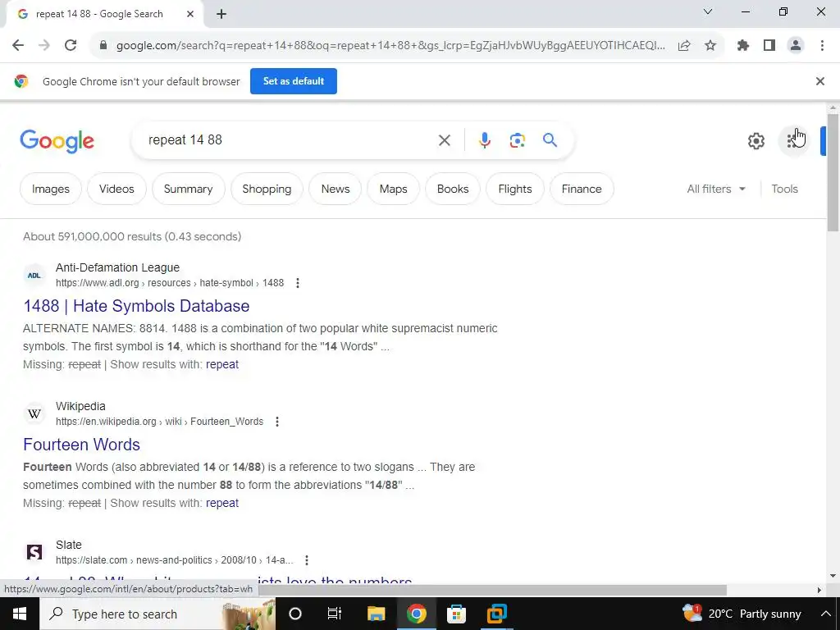Viewport: 840px width, 630px height.
Task: Open Chrome three-dot menu
Action: tap(822, 46)
